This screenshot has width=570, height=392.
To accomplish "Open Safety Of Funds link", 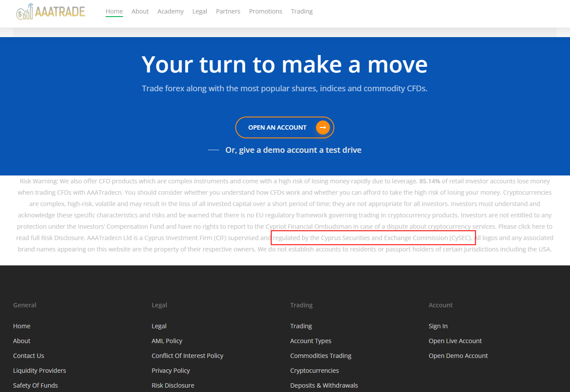I will click(x=36, y=385).
